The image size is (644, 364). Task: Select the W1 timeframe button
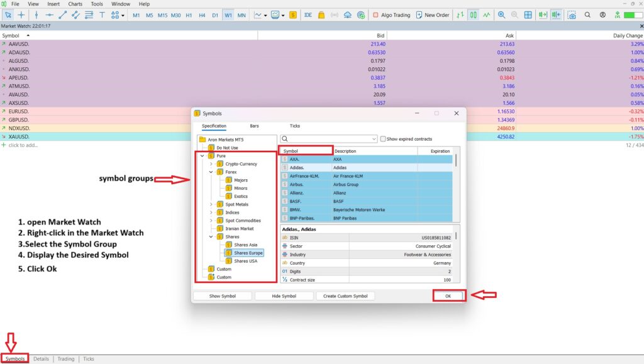tap(228, 14)
